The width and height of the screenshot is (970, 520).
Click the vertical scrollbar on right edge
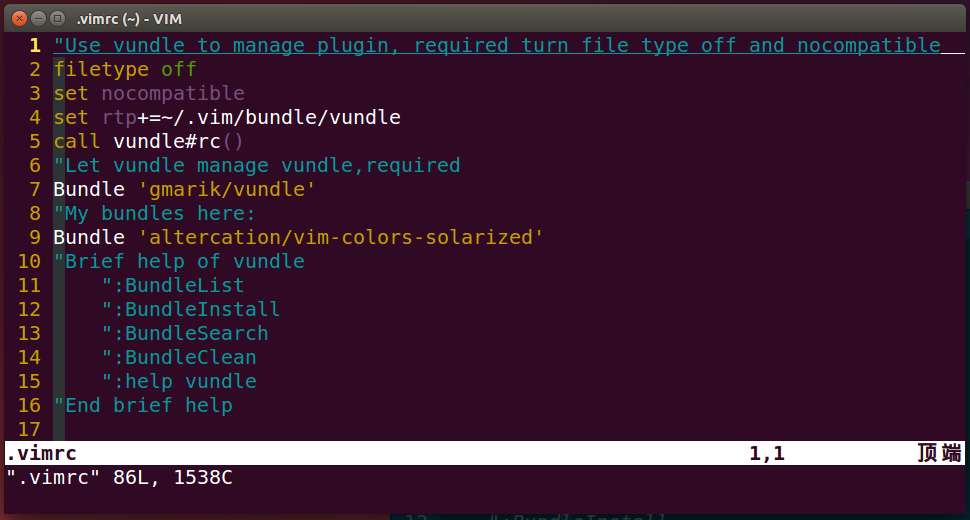[x=967, y=195]
